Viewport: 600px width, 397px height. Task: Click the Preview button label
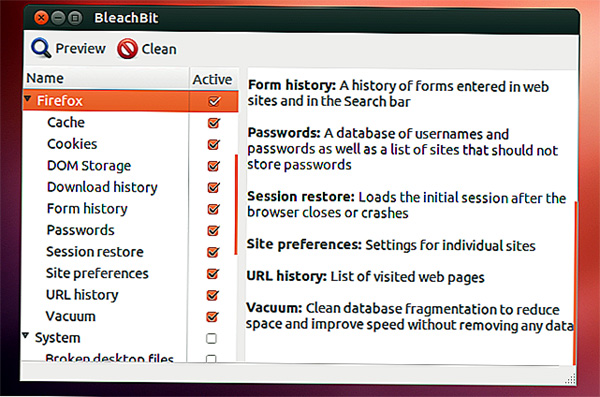(x=80, y=48)
